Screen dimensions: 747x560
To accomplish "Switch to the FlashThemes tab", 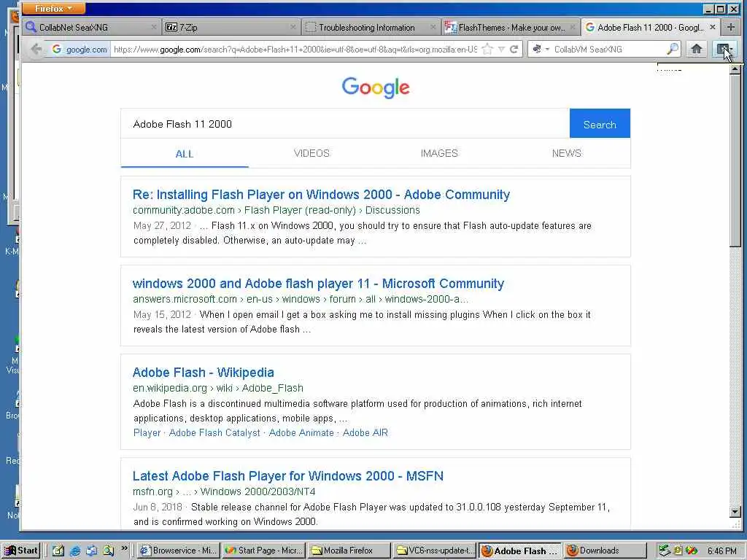I will 510,27.
